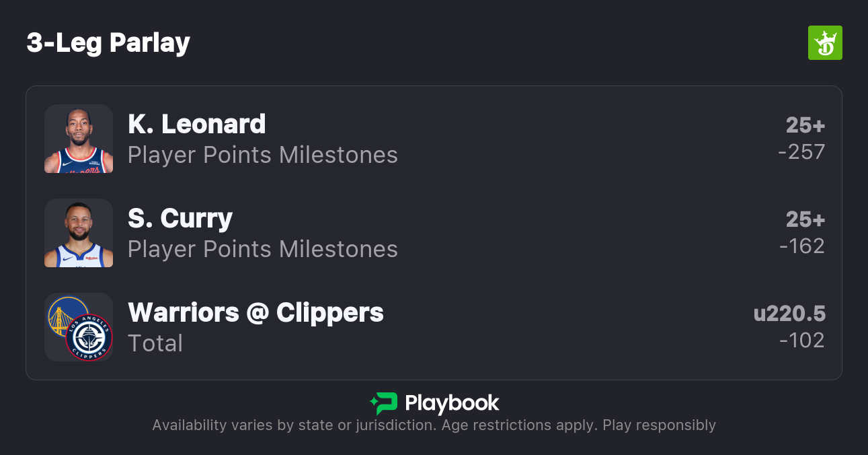The height and width of the screenshot is (455, 868).
Task: Click Player Points Milestones under K. Leonard
Action: tap(263, 155)
